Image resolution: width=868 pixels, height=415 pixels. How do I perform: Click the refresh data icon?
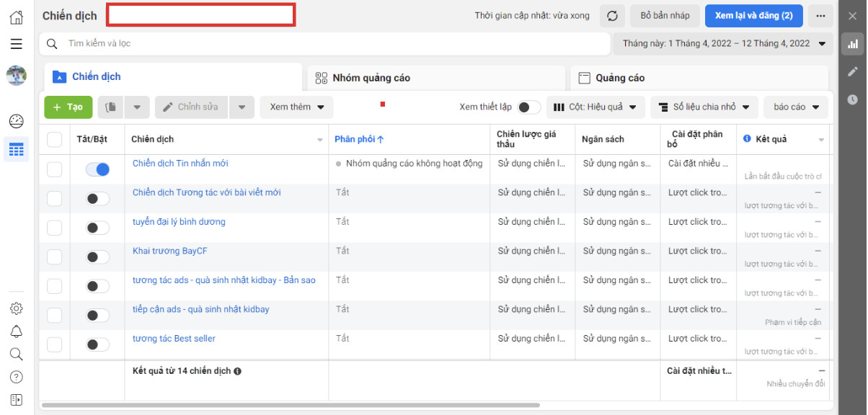612,16
